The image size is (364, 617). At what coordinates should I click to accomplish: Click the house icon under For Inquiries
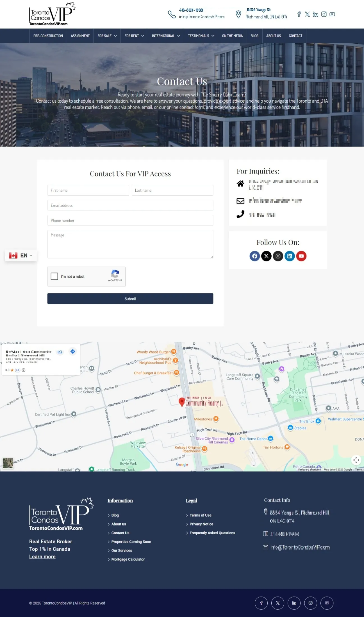coord(240,184)
